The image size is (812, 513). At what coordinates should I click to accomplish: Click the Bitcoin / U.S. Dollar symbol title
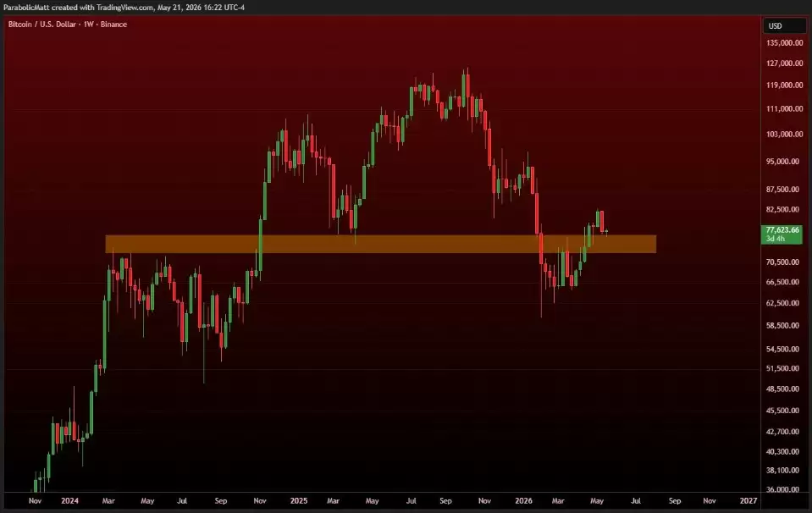tap(42, 25)
